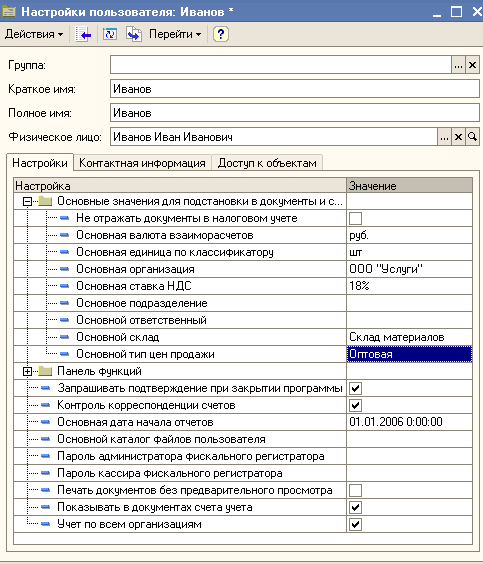Click blue item icon of Учет по всем организациям
The width and height of the screenshot is (483, 564).
[x=45, y=524]
